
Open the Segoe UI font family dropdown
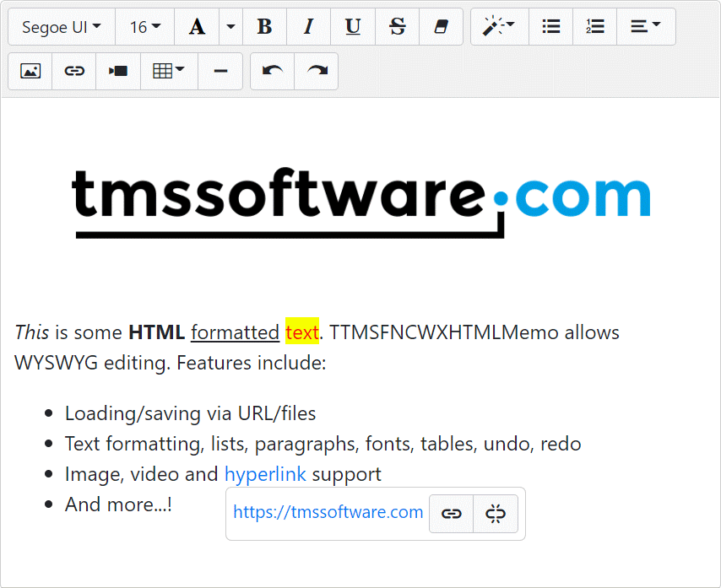(62, 27)
